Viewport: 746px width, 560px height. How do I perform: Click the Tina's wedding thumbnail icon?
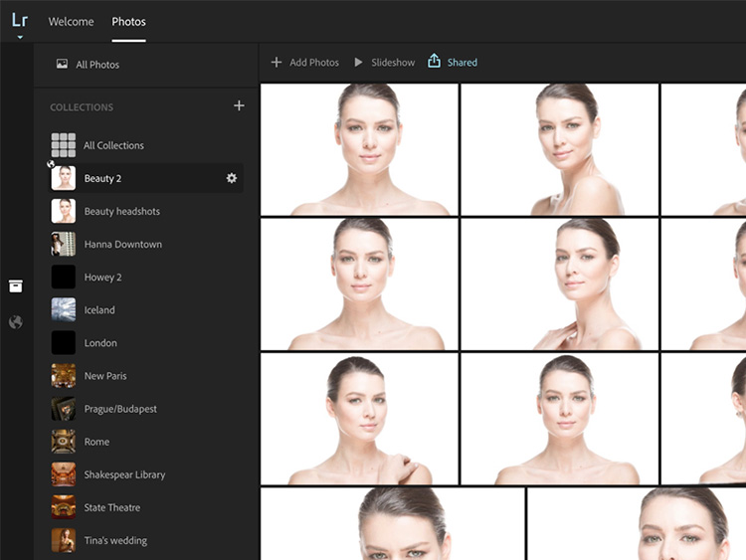coord(64,540)
